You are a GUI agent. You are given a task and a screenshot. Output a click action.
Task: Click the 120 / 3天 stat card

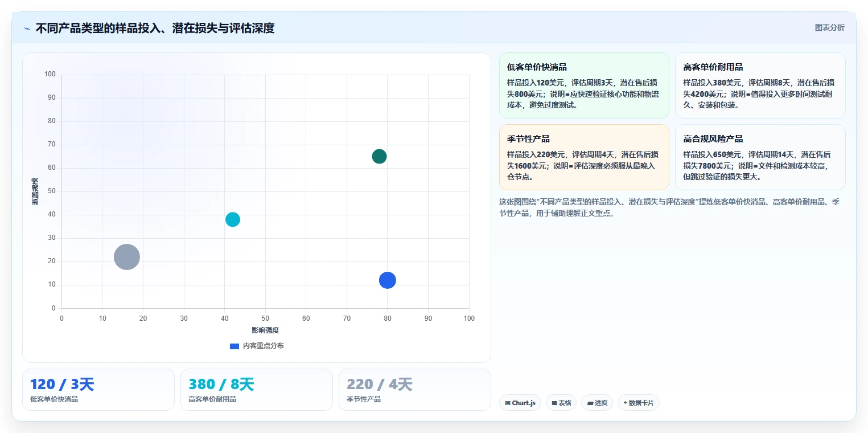(x=98, y=390)
